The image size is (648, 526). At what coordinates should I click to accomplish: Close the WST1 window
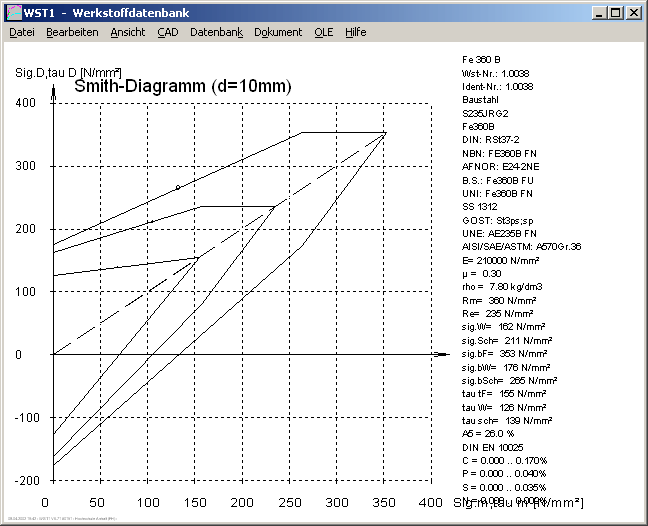(x=633, y=12)
